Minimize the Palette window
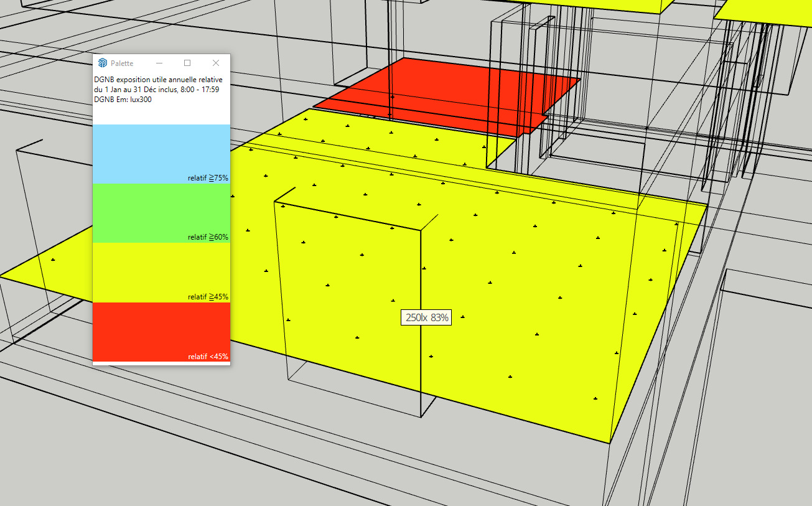The height and width of the screenshot is (506, 812). coord(159,63)
